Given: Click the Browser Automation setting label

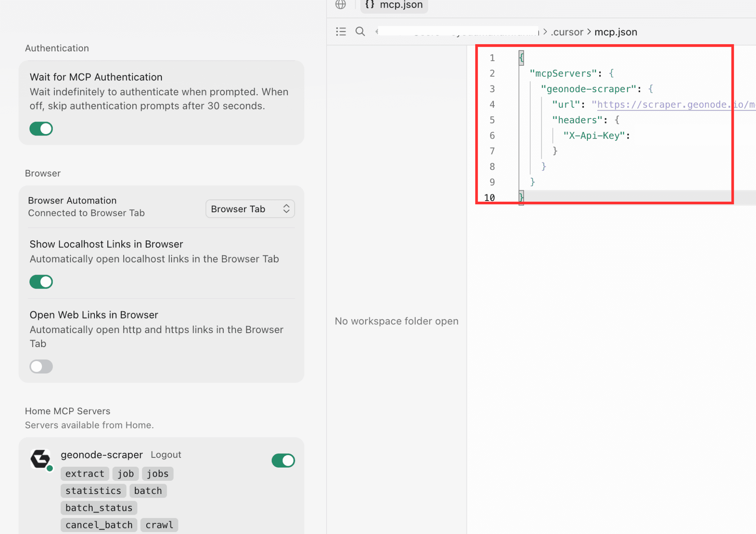Looking at the screenshot, I should pyautogui.click(x=72, y=201).
